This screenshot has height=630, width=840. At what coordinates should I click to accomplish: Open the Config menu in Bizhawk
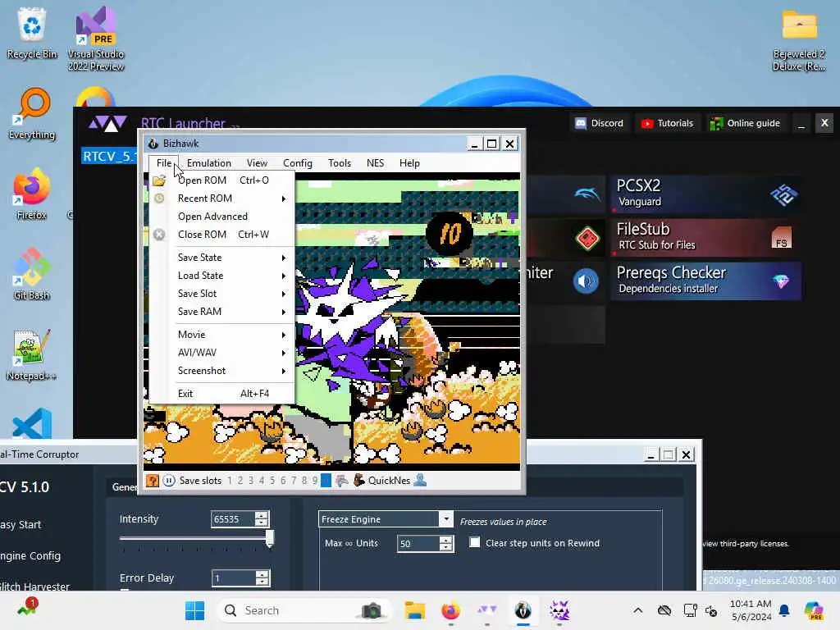[297, 163]
